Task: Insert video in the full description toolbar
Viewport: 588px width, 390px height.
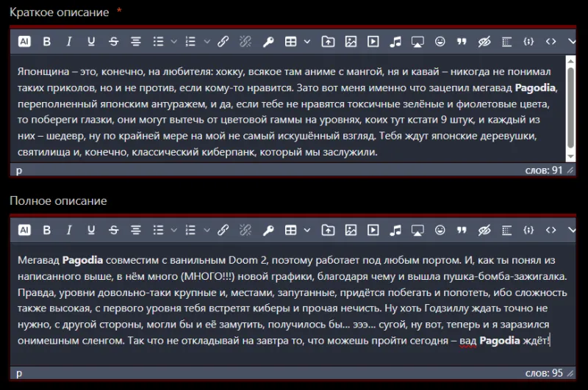Action: (373, 230)
